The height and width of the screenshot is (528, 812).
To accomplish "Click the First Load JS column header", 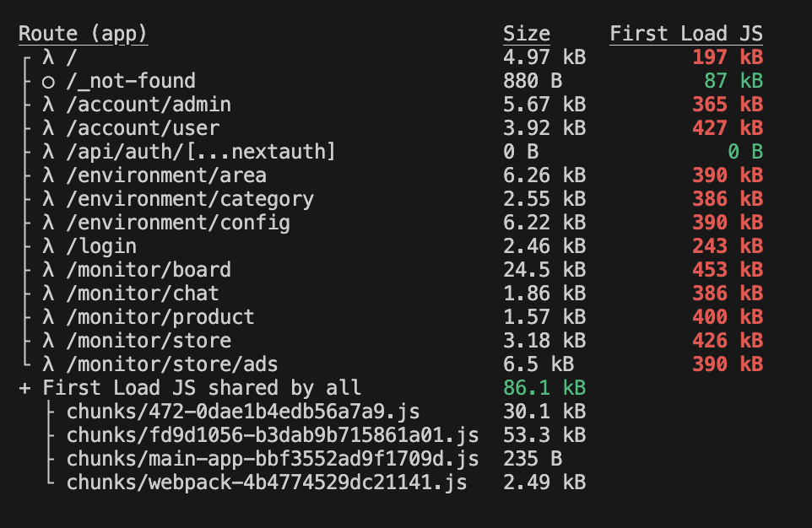I will [685, 34].
